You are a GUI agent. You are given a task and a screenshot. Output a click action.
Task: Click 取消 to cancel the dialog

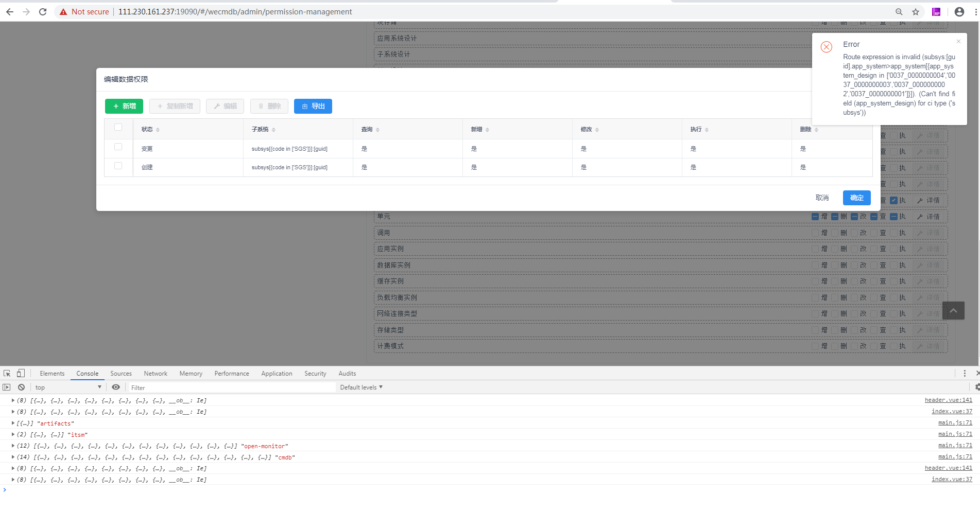pos(822,198)
